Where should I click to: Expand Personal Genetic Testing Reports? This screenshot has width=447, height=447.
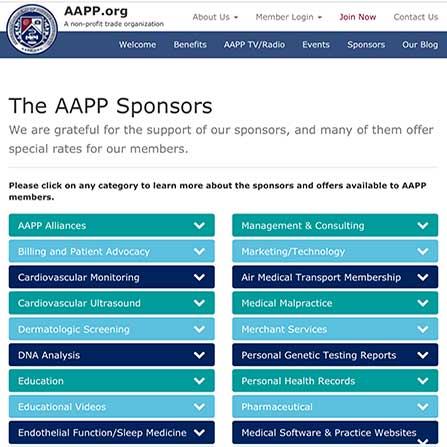pos(335,355)
